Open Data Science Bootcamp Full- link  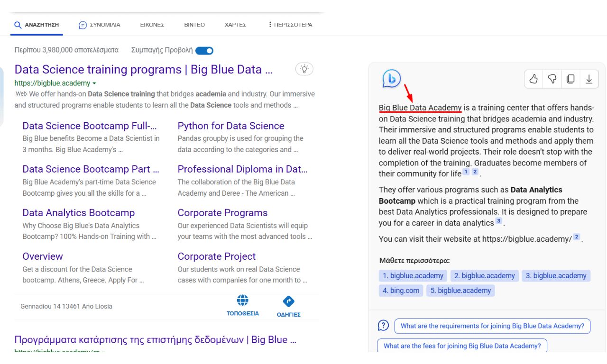[90, 126]
